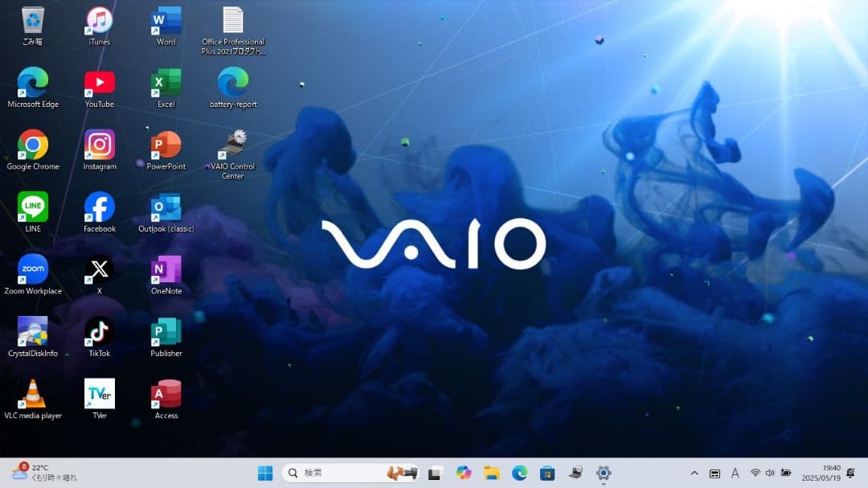Open the Start menu
Viewport: 868px width, 488px height.
264,473
